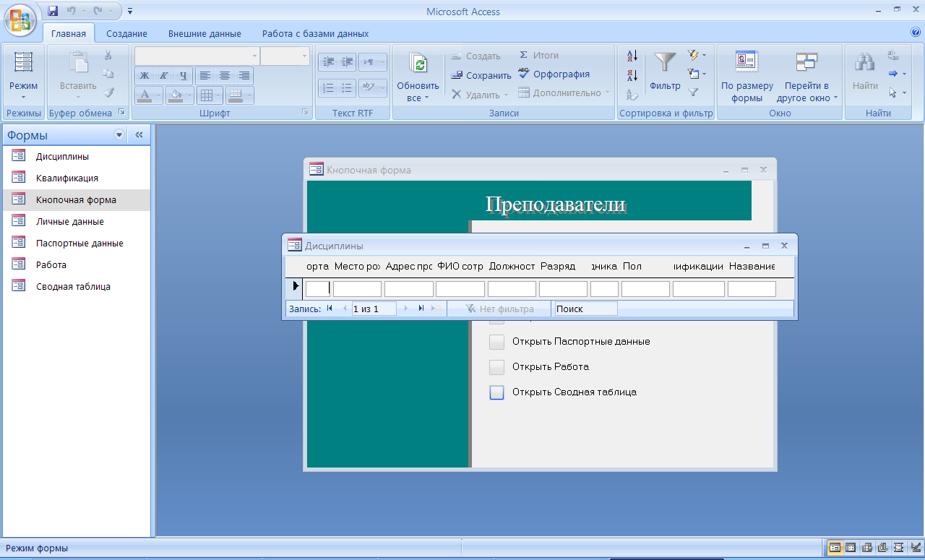Viewport: 925px width, 560px height.
Task: Expand the Режим view dropdown
Action: (x=23, y=97)
